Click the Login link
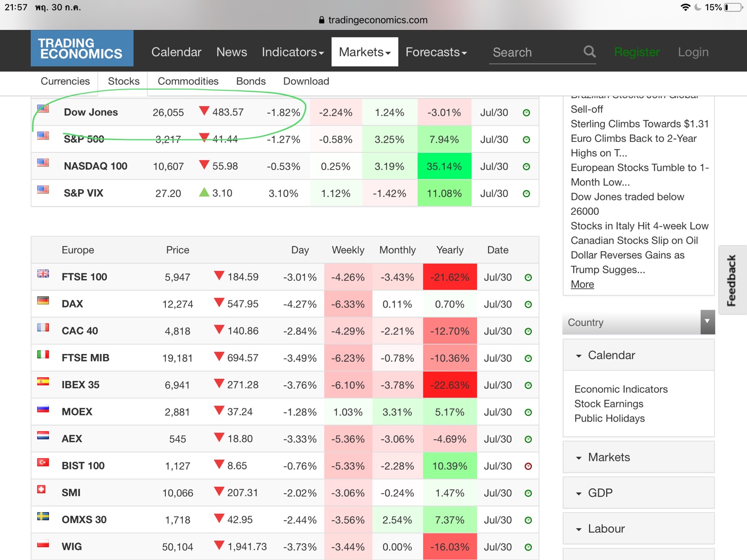Viewport: 747px width, 560px height. (x=693, y=52)
